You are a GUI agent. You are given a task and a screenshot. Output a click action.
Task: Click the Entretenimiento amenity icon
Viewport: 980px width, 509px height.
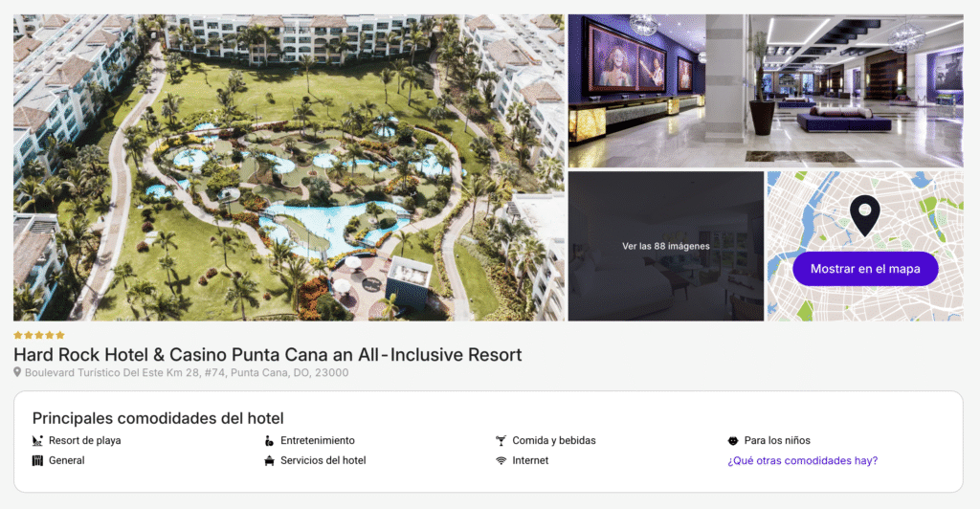[269, 441]
